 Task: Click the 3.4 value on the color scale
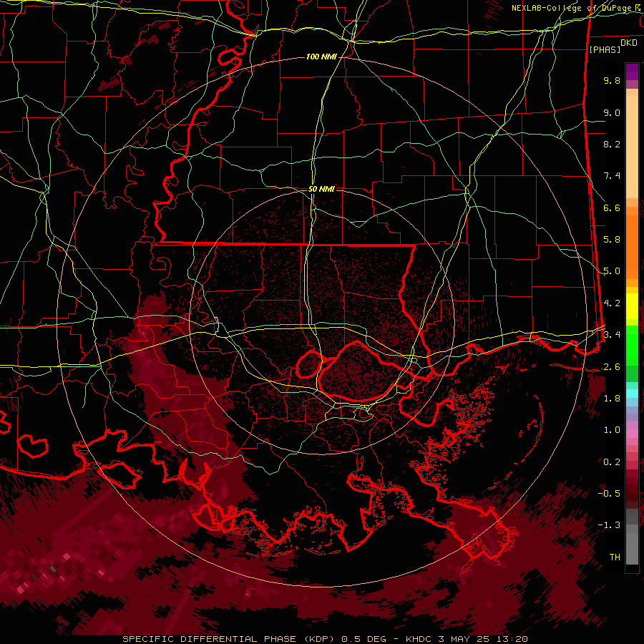click(612, 335)
